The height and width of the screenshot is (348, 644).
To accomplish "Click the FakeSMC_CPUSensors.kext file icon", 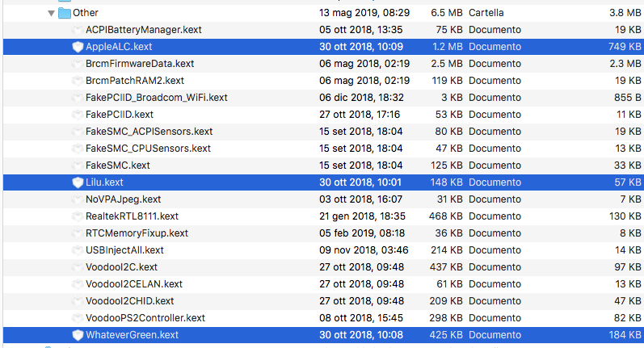I will coord(78,149).
